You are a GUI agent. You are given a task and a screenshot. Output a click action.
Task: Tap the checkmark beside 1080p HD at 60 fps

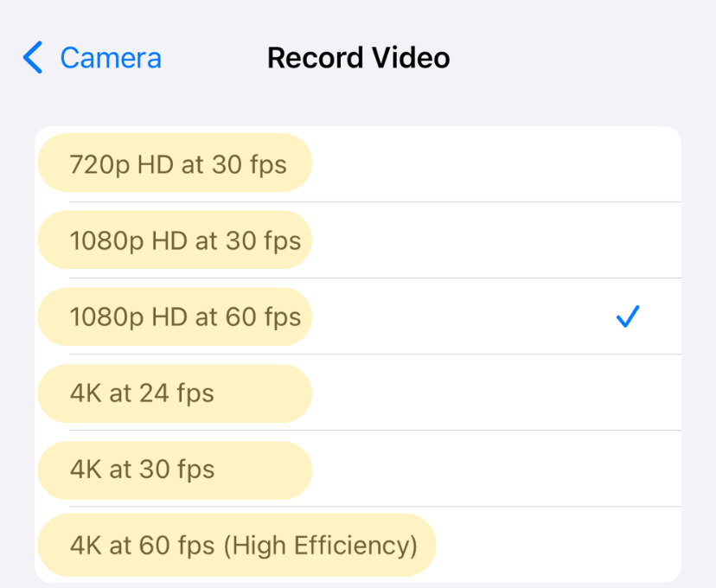pyautogui.click(x=628, y=317)
